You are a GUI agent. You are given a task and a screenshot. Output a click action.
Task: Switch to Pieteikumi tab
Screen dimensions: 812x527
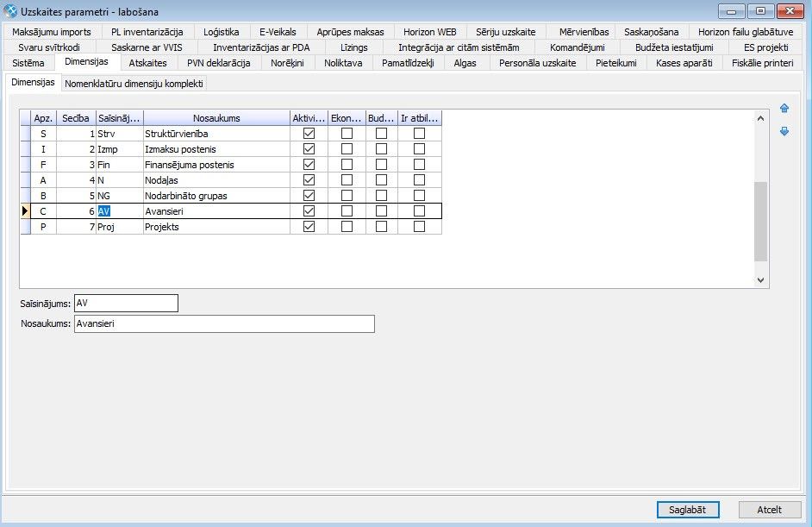(x=615, y=63)
